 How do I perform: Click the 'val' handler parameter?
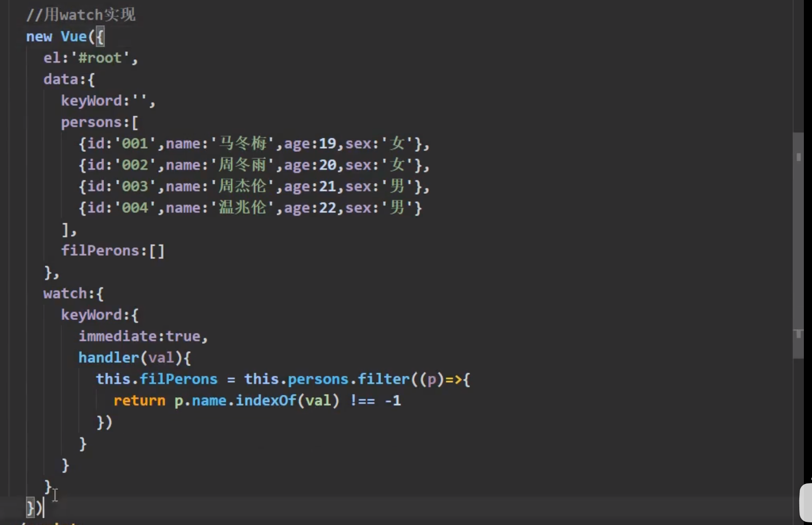161,358
